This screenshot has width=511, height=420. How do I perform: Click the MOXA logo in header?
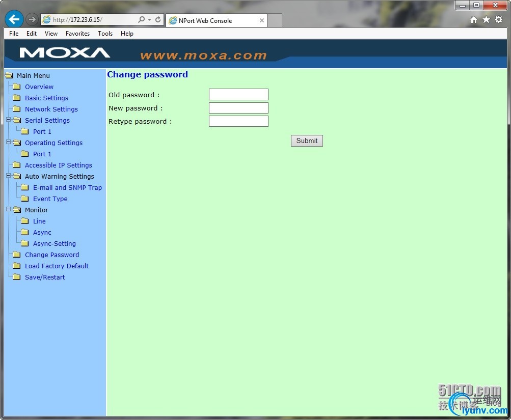[x=65, y=53]
